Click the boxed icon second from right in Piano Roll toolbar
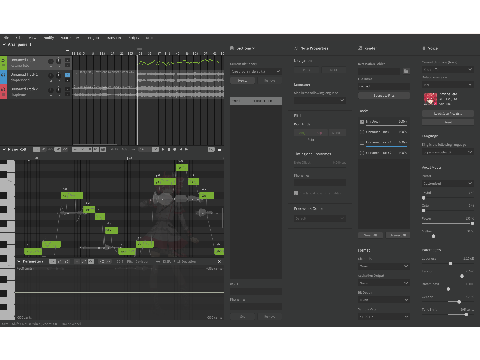This screenshot has width=480, height=360. 211,150
